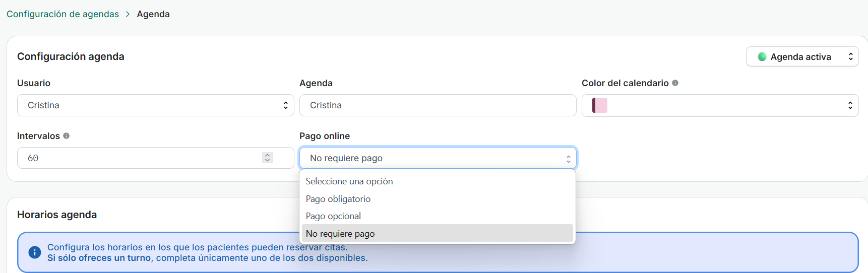
Task: Open the Usuario dropdown showing Cristina
Action: [x=155, y=105]
